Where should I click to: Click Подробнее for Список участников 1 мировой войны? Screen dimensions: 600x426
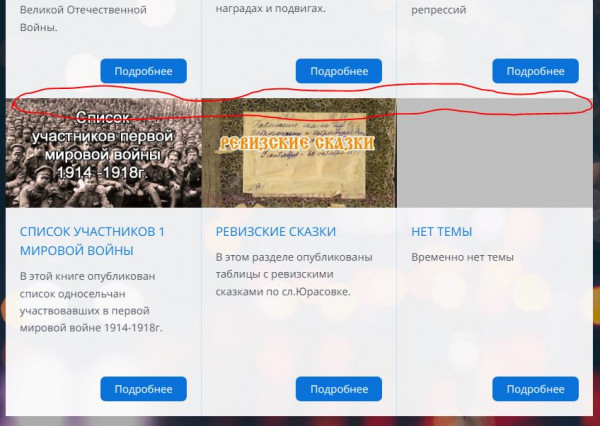click(143, 389)
